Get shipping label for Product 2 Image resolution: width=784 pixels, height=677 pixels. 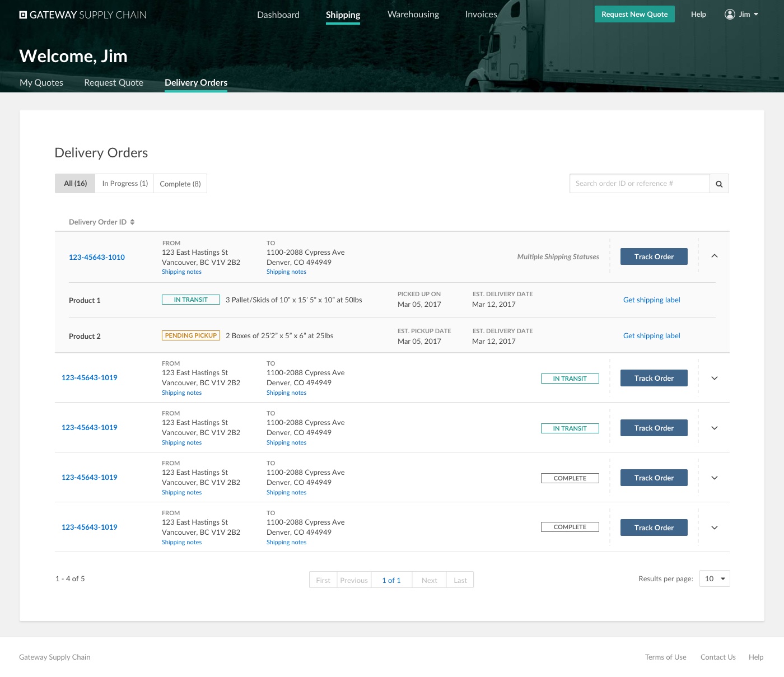pyautogui.click(x=651, y=336)
